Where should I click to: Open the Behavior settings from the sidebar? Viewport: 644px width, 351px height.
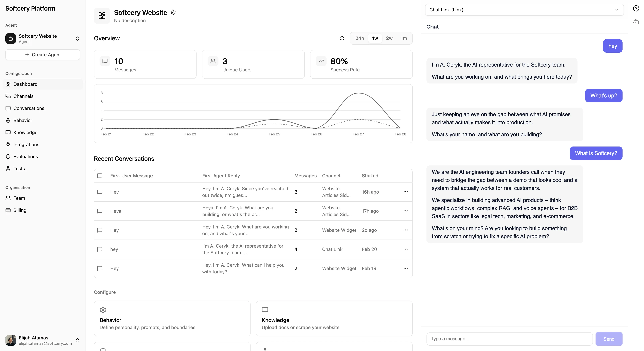[x=23, y=120]
